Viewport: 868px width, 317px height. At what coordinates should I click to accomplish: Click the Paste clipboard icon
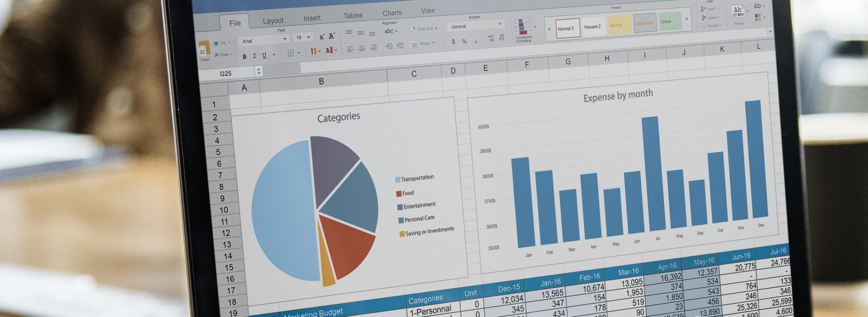[x=204, y=49]
